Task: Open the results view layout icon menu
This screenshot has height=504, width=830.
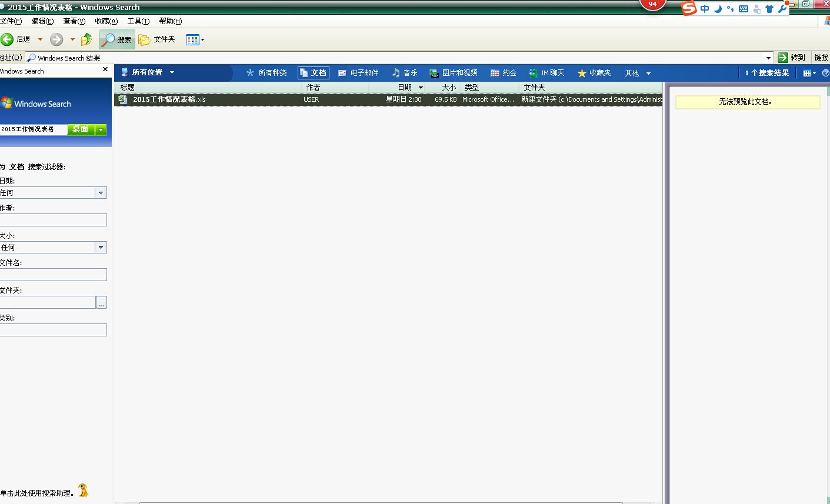Action: coord(809,73)
